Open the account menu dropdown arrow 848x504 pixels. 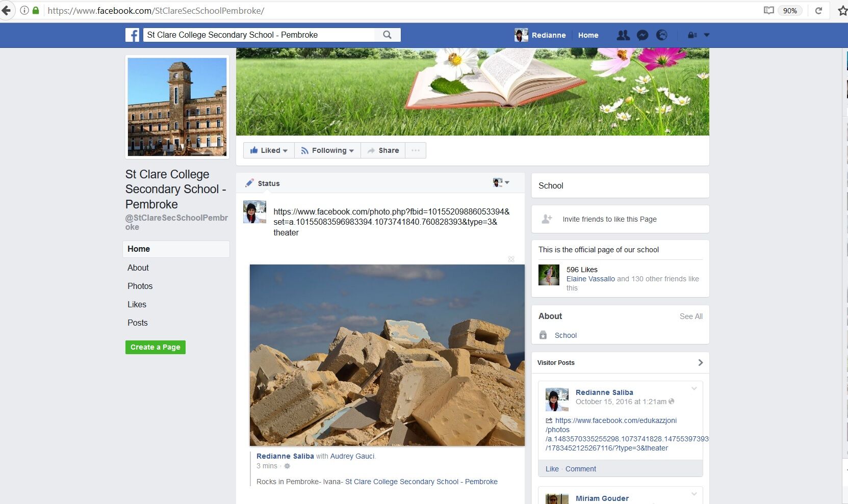click(x=707, y=35)
